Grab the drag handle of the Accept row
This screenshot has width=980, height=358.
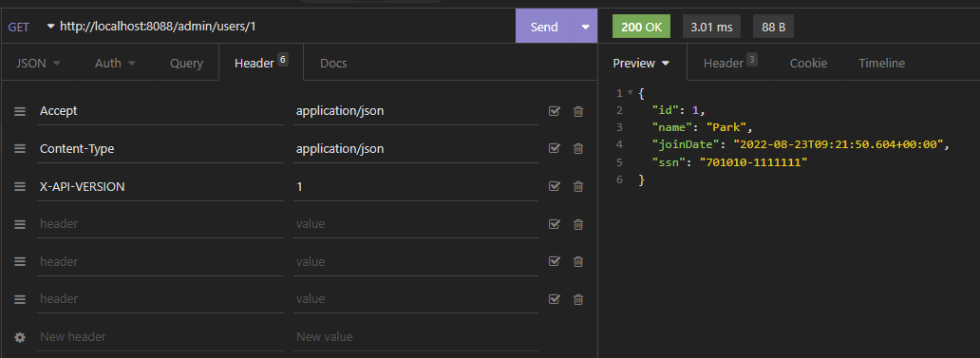pyautogui.click(x=20, y=111)
